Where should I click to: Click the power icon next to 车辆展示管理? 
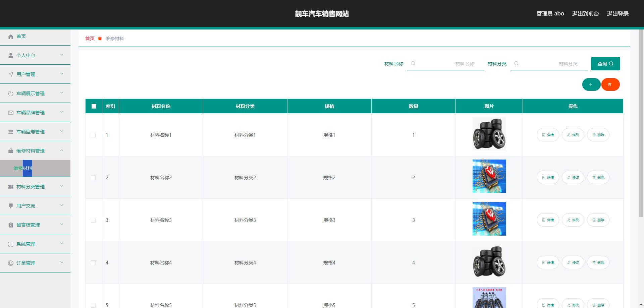[x=11, y=94]
